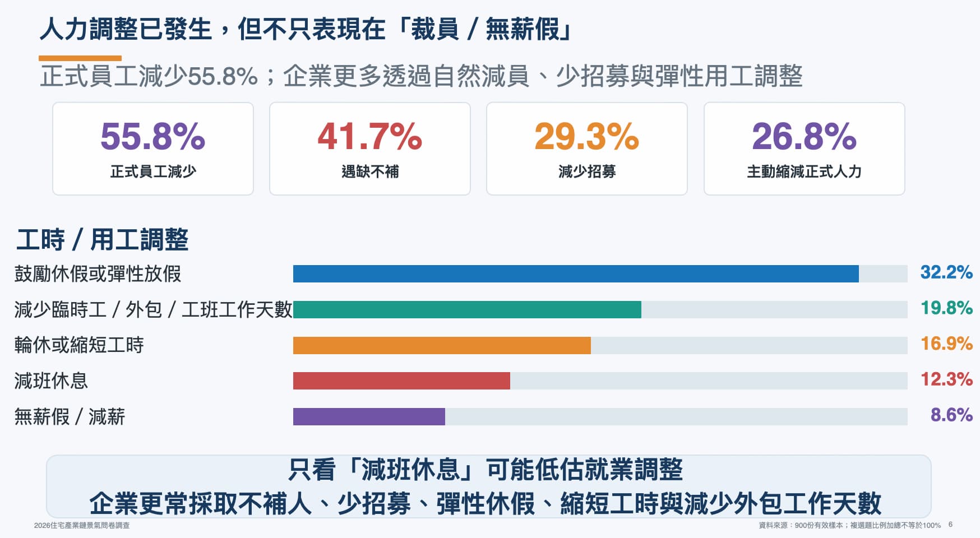
Task: Click the 16.9% value label
Action: (x=946, y=344)
